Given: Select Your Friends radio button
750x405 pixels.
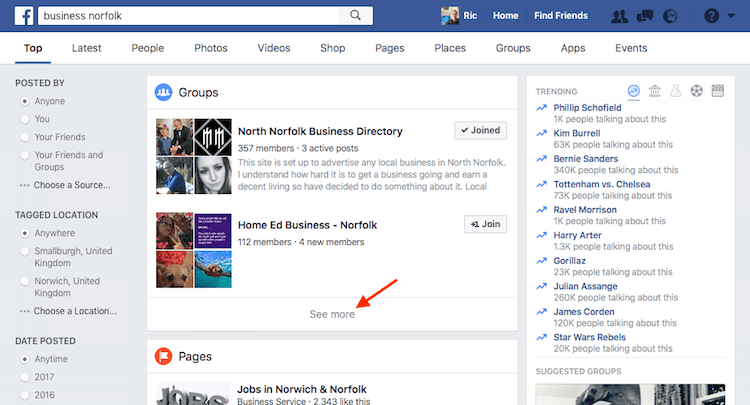Looking at the screenshot, I should coord(24,137).
